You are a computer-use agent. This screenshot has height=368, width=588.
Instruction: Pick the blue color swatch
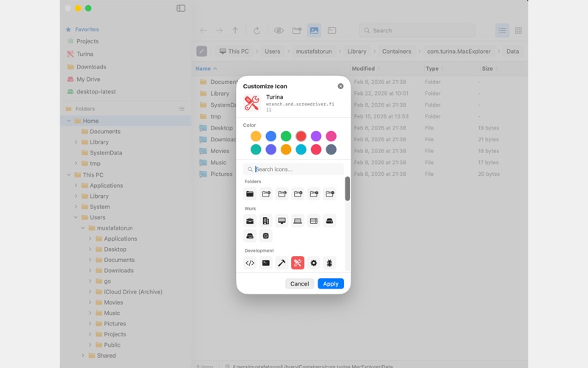[x=270, y=136]
